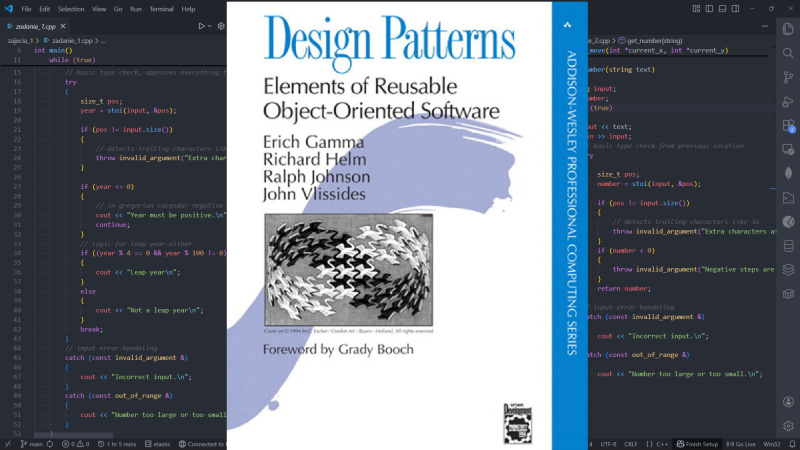Click the gear icon beside run button
This screenshot has width=800, height=450.
point(221,26)
